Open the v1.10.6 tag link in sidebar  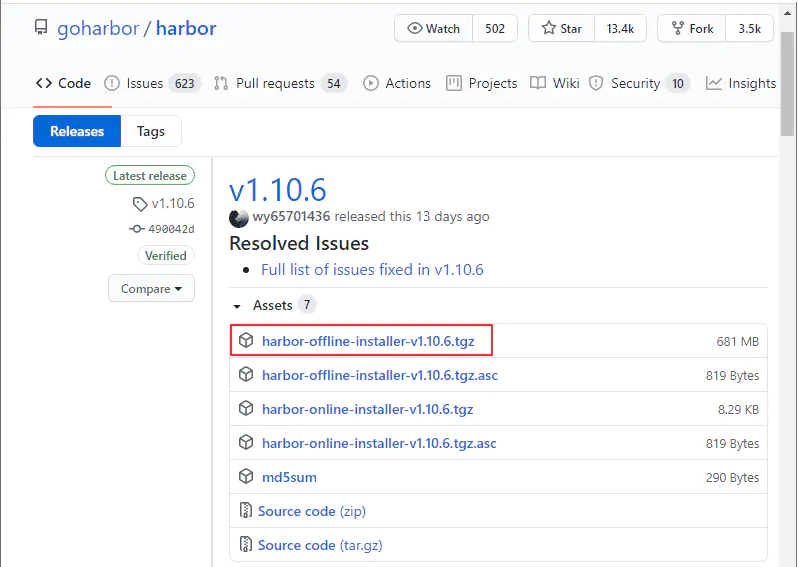click(173, 204)
